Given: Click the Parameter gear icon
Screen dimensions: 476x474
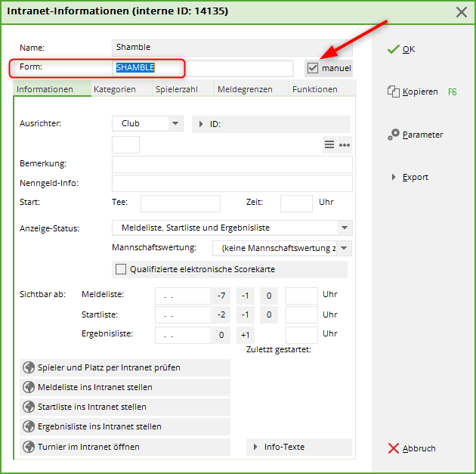Looking at the screenshot, I should click(x=394, y=135).
